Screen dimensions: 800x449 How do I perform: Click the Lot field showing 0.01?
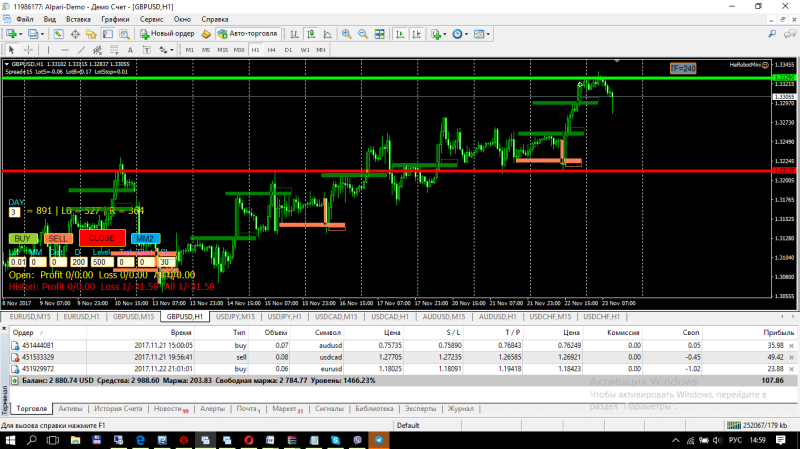[17, 262]
